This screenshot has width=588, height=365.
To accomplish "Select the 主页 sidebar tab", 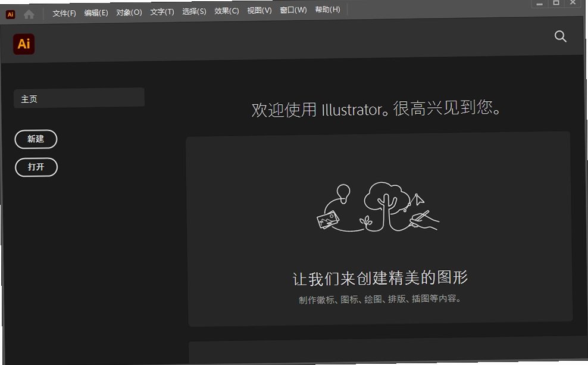I will 79,98.
